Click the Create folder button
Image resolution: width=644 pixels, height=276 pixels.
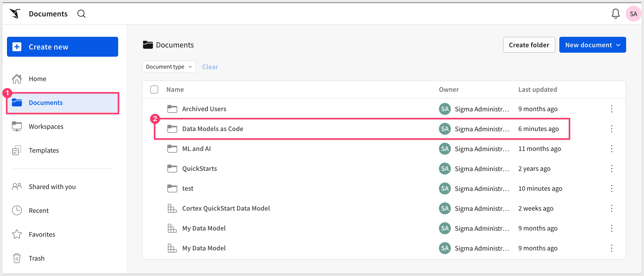pos(529,45)
